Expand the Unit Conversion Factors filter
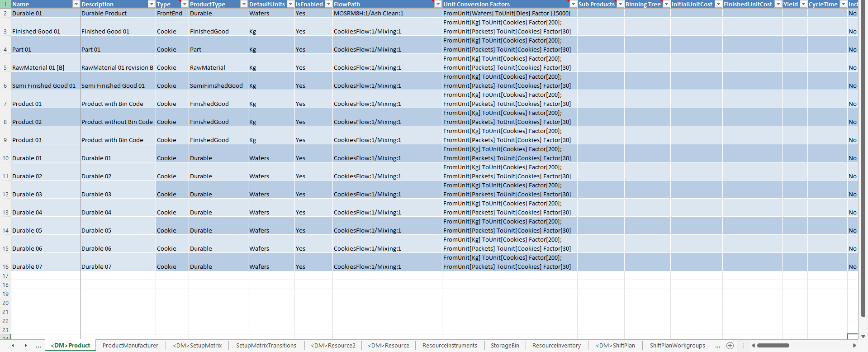Screen dimensions: 868x352 click(573, 4)
